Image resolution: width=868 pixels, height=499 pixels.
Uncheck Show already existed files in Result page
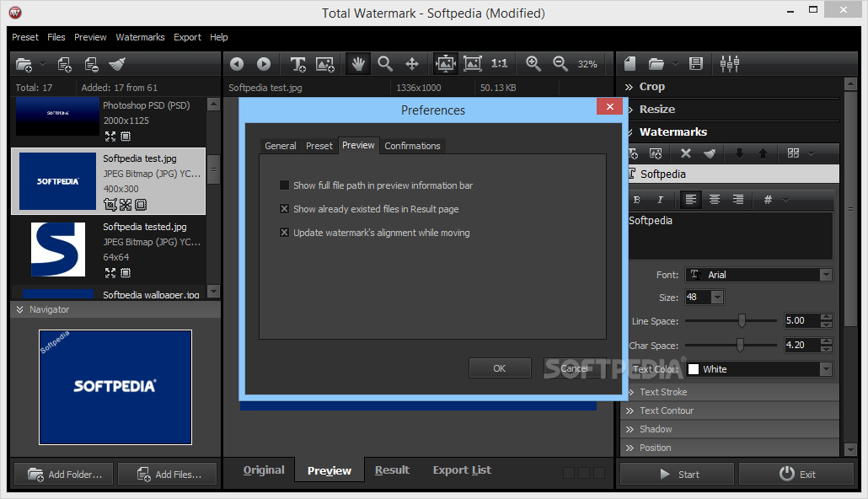(x=285, y=209)
